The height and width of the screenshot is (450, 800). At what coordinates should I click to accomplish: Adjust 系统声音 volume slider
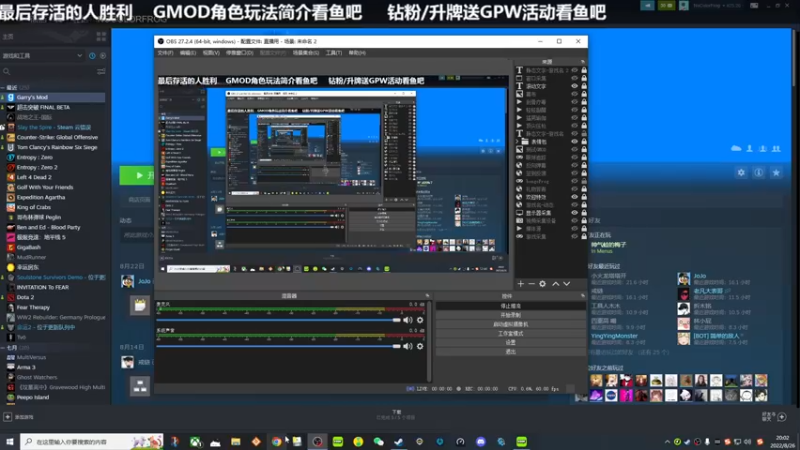[279, 346]
